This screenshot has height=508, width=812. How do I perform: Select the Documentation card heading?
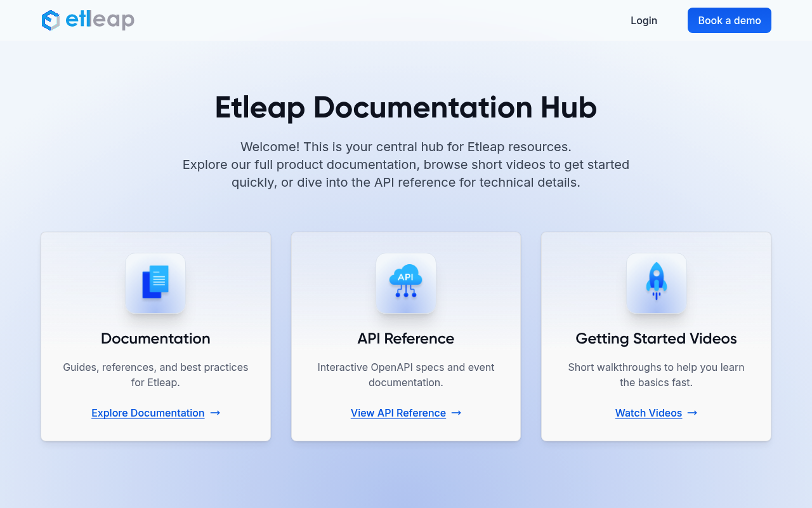click(x=155, y=338)
